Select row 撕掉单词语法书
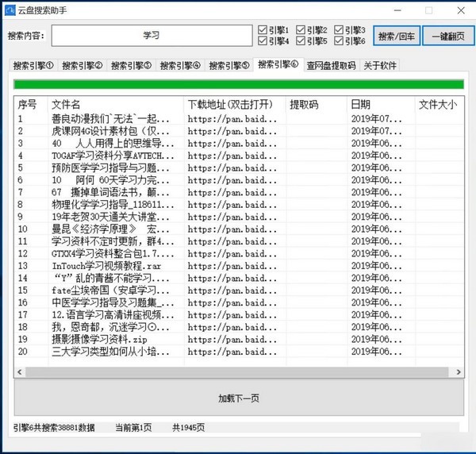476x454 pixels. 239,192
